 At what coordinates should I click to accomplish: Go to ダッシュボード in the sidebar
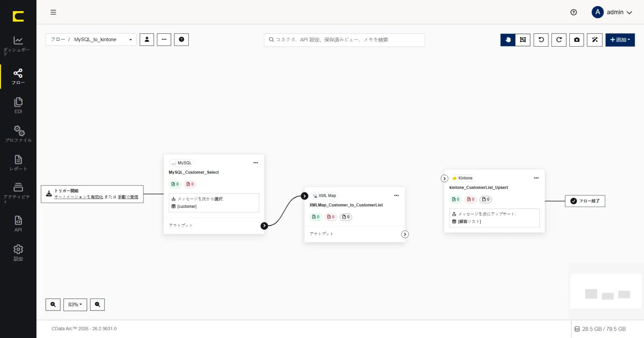pyautogui.click(x=18, y=46)
